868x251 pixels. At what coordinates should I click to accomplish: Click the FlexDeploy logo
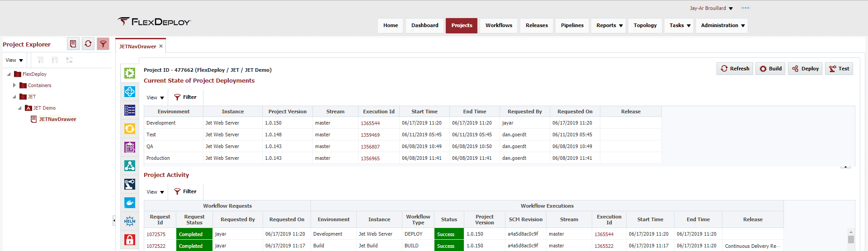click(155, 21)
